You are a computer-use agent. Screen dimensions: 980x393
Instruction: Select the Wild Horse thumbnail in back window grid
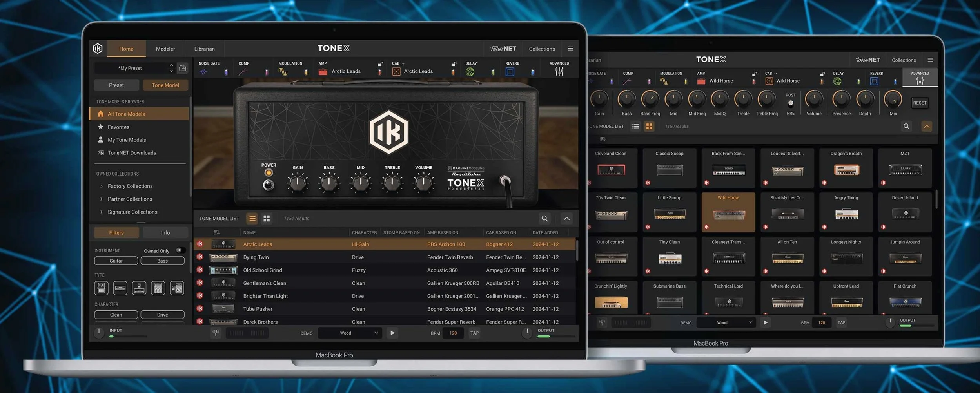[x=728, y=212]
